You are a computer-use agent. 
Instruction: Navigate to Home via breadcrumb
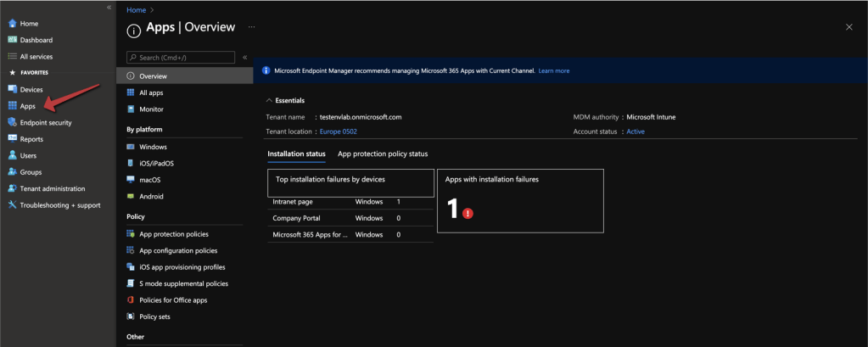135,8
